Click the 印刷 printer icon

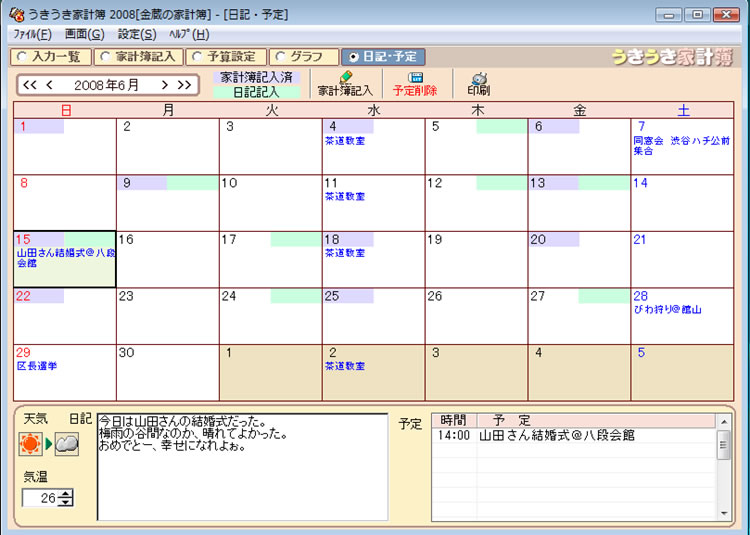tap(479, 78)
